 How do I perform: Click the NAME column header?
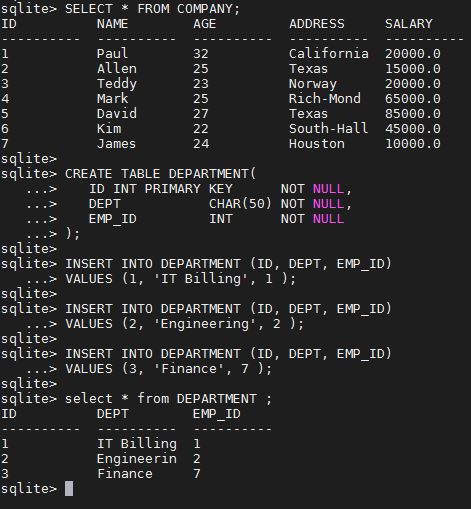(112, 24)
